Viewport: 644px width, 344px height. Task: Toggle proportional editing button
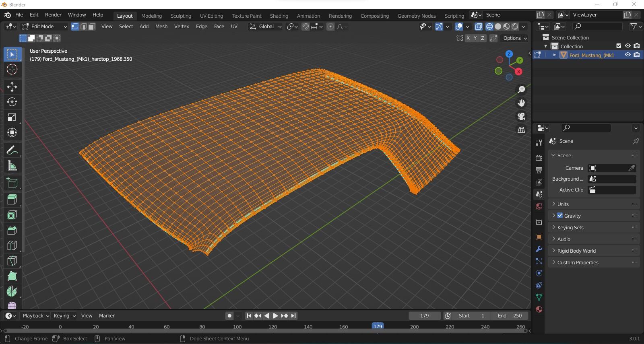pos(330,27)
